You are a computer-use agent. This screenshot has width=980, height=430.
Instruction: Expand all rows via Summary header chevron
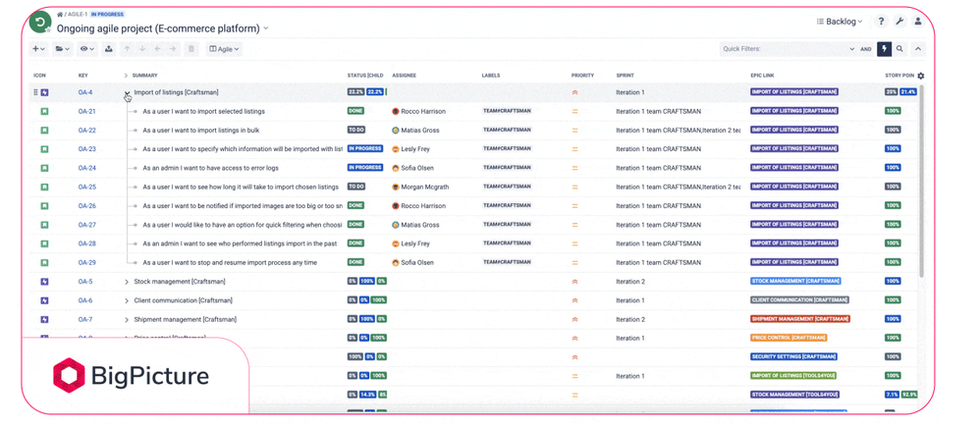127,76
